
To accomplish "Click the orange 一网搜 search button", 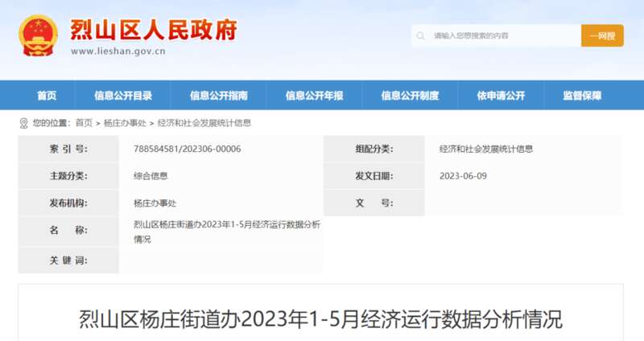I will pyautogui.click(x=602, y=35).
